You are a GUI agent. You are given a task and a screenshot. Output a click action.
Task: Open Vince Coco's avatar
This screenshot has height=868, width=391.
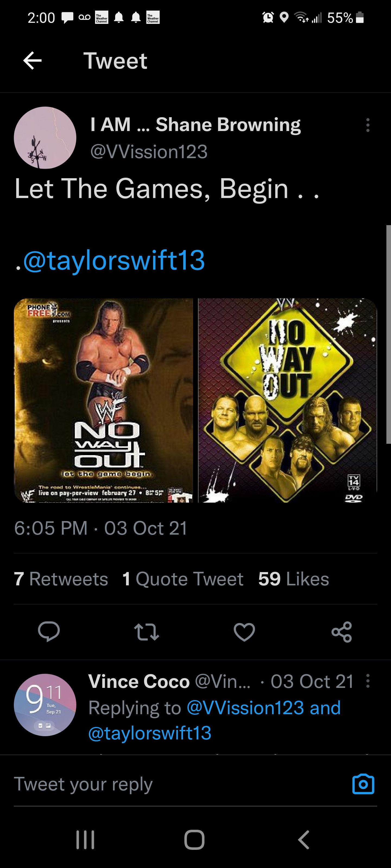pyautogui.click(x=45, y=705)
